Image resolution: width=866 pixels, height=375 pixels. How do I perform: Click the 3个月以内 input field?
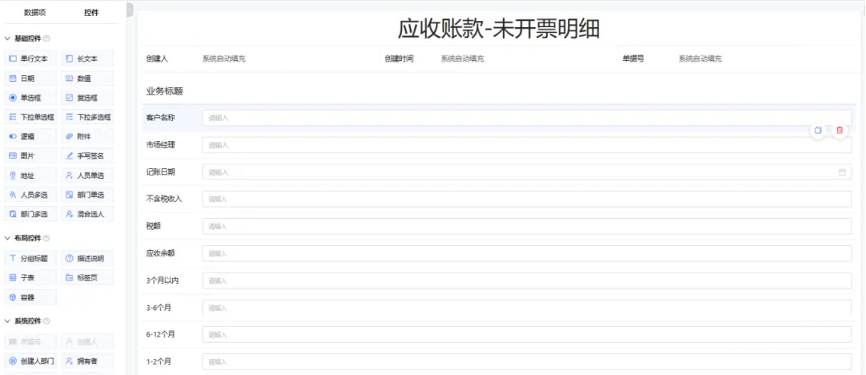(x=526, y=281)
